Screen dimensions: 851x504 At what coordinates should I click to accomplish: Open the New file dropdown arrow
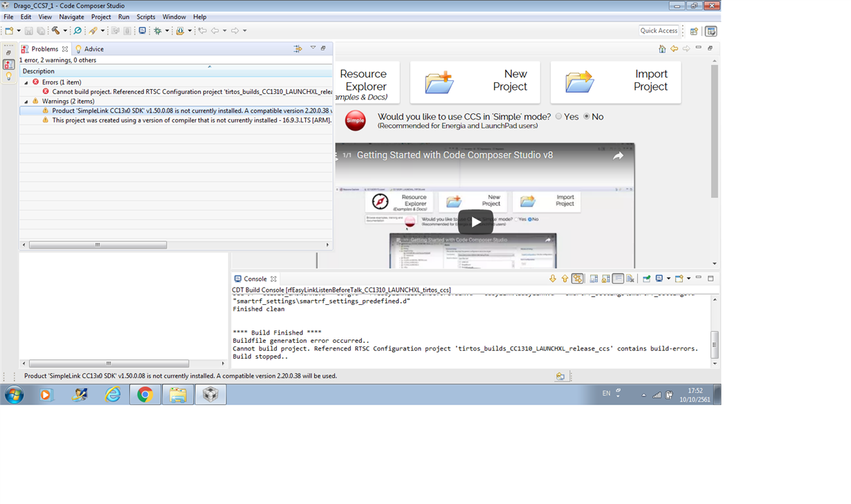[19, 30]
